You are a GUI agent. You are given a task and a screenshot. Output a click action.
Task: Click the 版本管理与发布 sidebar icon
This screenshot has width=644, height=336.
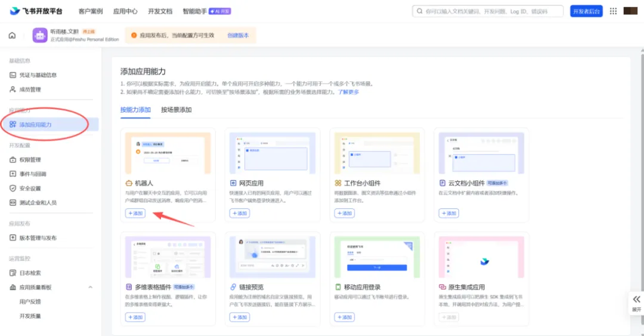tap(13, 238)
